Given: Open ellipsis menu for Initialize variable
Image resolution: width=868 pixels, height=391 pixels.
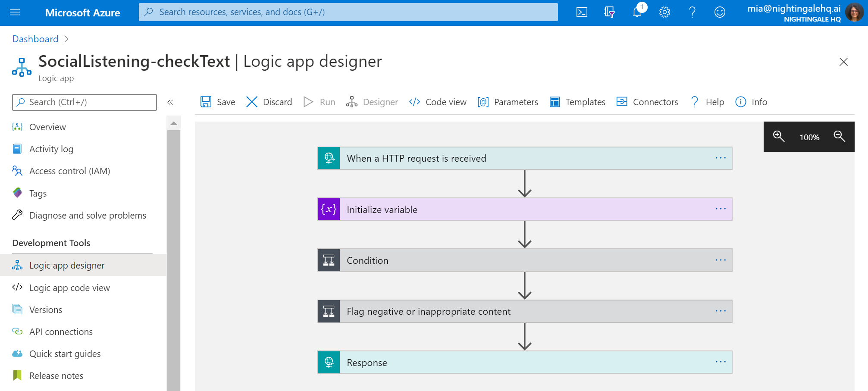Looking at the screenshot, I should tap(721, 209).
